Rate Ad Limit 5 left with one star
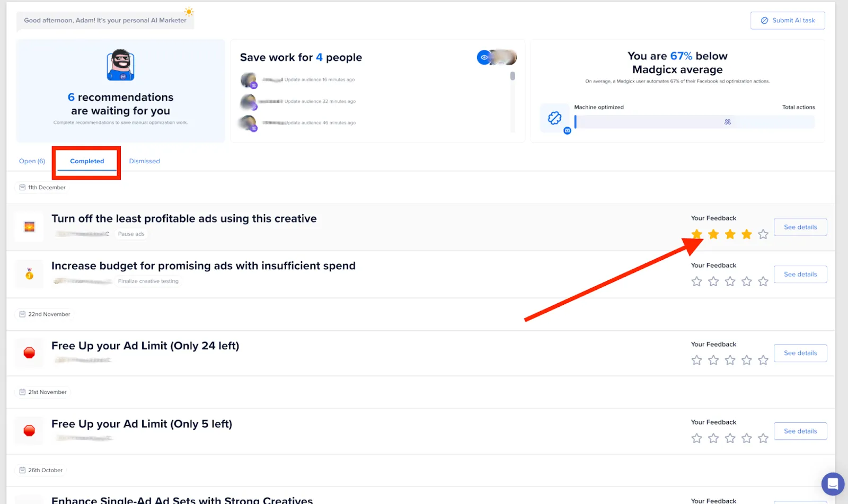 pyautogui.click(x=697, y=438)
